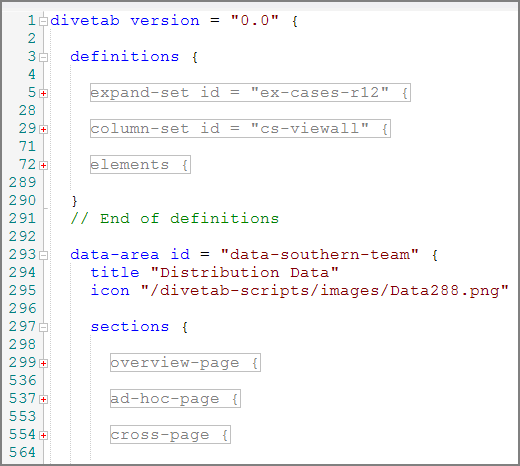This screenshot has height=466, width=520.
Task: Click line number 296 in the gutter
Action: point(22,309)
